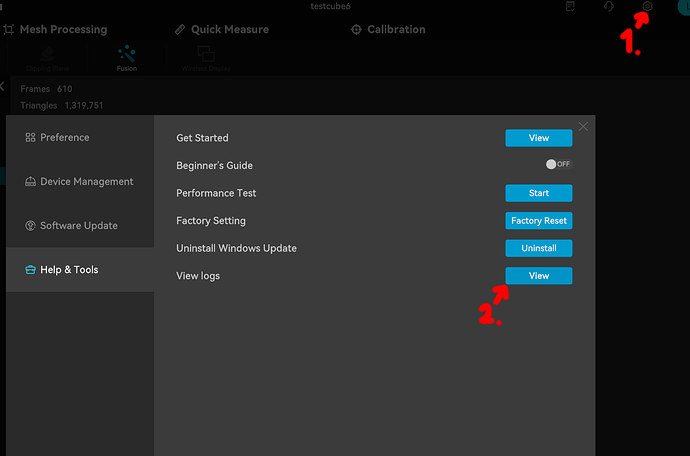This screenshot has height=456, width=690.
Task: Click View next to View logs
Action: (x=539, y=276)
